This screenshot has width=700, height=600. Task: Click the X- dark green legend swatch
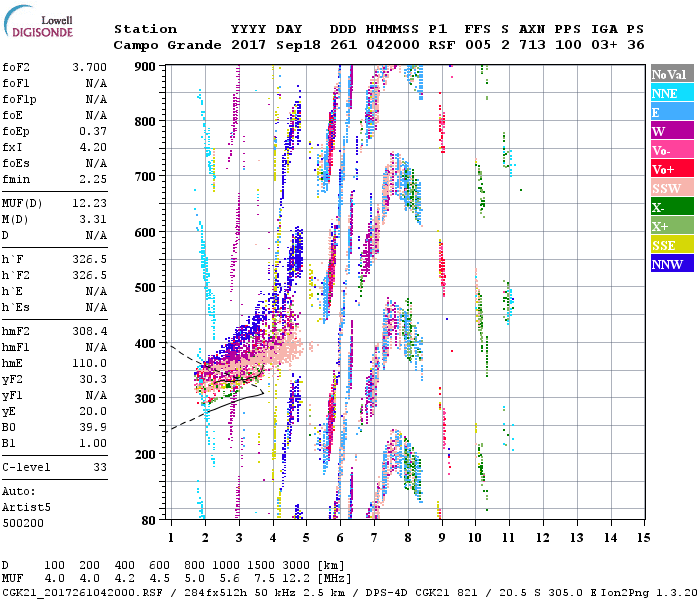(x=669, y=207)
